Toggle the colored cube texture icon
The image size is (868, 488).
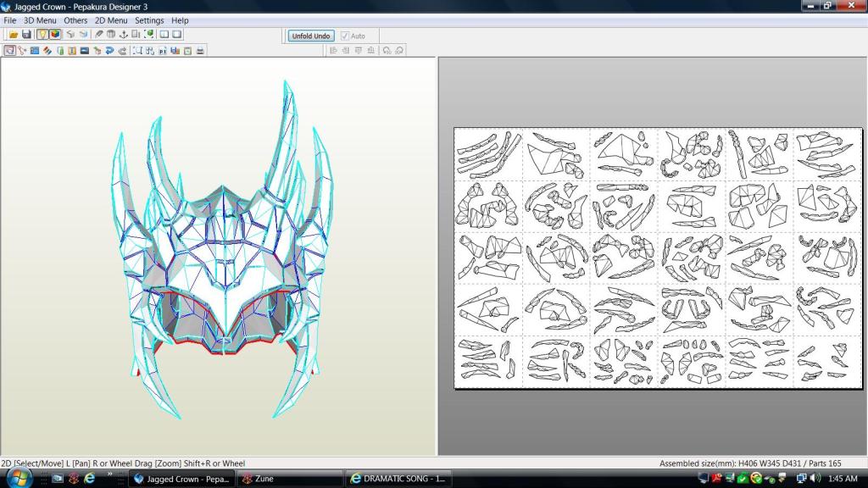click(55, 35)
